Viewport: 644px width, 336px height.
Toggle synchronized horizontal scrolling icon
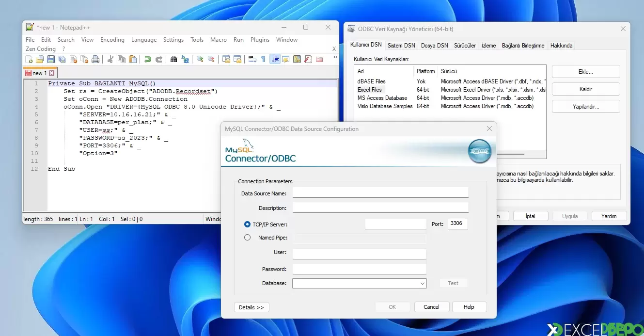tap(237, 60)
